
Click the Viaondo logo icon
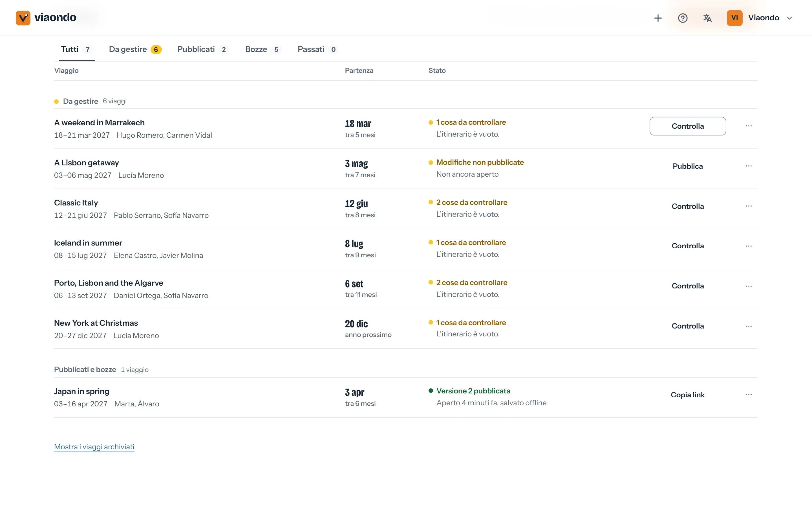coord(23,18)
